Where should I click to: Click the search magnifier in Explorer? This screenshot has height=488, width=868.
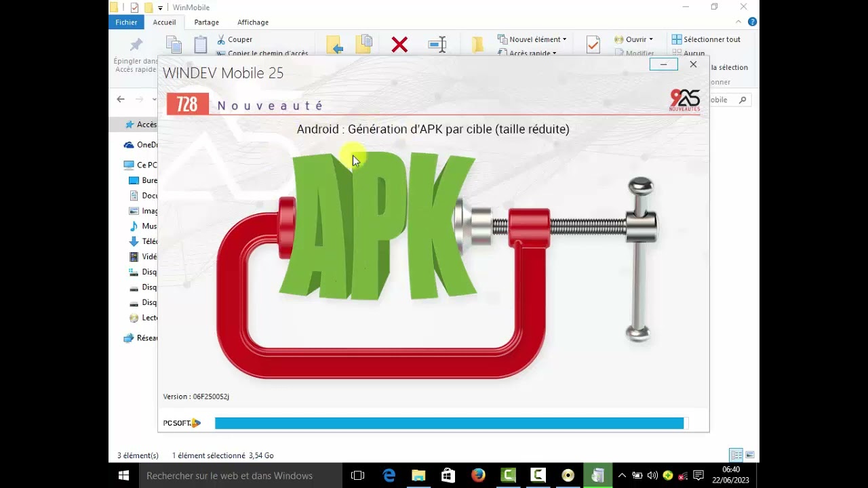point(743,100)
